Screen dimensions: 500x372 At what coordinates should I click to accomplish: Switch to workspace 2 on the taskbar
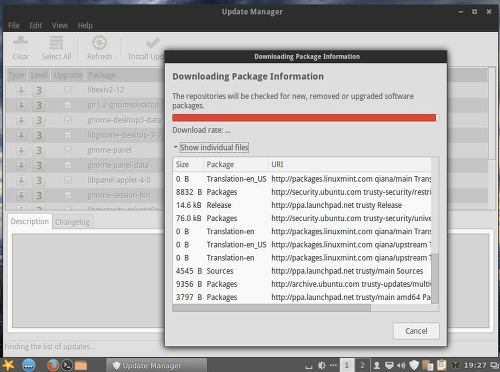(x=362, y=365)
